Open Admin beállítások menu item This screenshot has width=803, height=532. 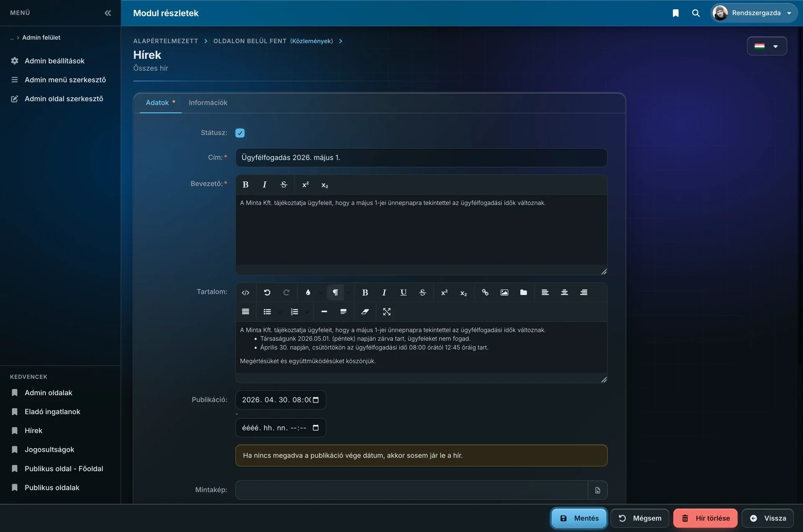tap(54, 61)
